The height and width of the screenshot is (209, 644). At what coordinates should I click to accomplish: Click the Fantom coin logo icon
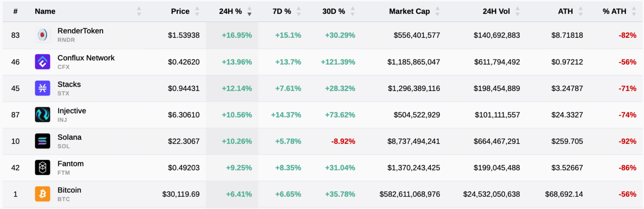pos(42,168)
